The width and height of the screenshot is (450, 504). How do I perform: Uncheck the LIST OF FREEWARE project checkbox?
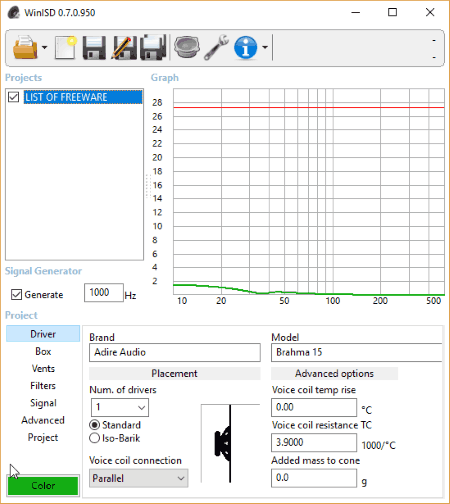[x=14, y=97]
